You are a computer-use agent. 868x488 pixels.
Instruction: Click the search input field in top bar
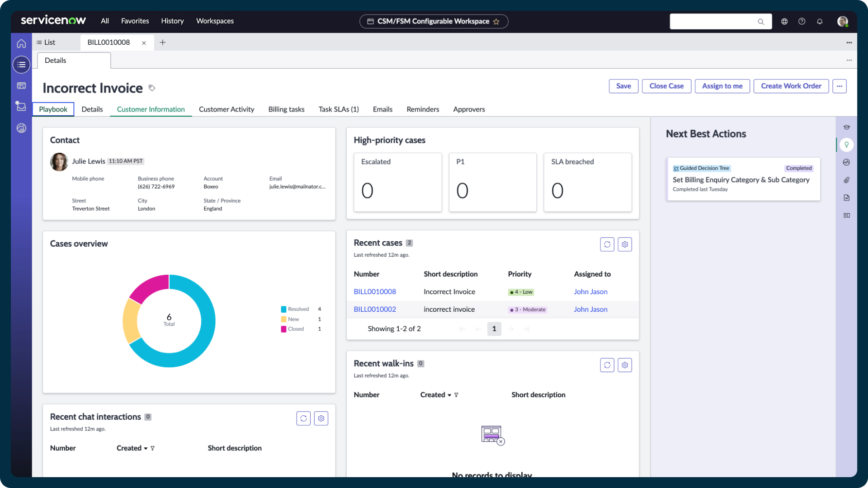tap(715, 21)
